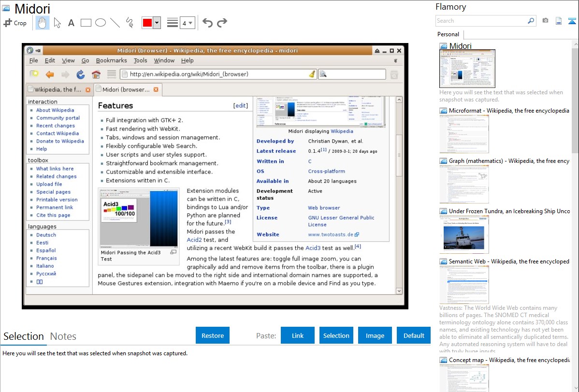
Task: Close the 'Wikipedia, the f...' tab
Action: (88, 90)
